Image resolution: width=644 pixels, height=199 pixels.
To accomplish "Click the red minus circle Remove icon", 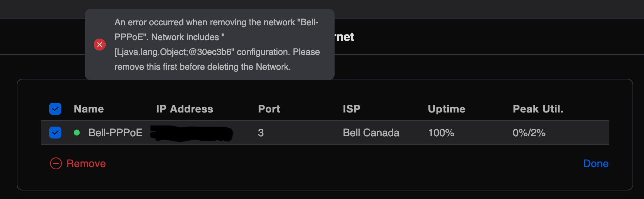I will [x=56, y=163].
